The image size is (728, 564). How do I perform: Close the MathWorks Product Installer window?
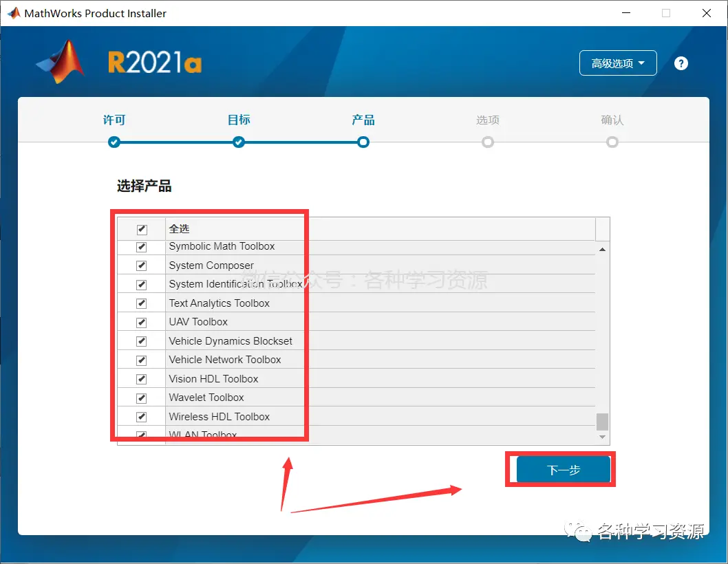tap(706, 13)
